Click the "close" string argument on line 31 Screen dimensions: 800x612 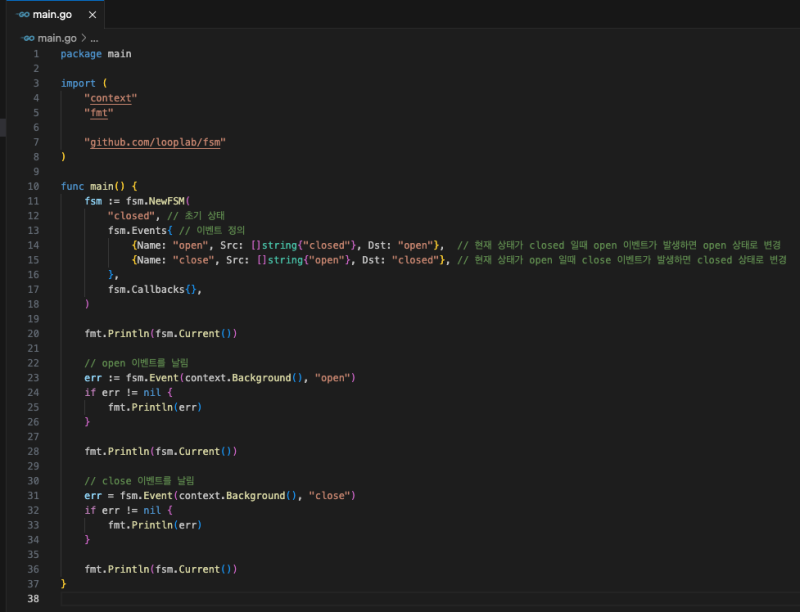coord(332,496)
